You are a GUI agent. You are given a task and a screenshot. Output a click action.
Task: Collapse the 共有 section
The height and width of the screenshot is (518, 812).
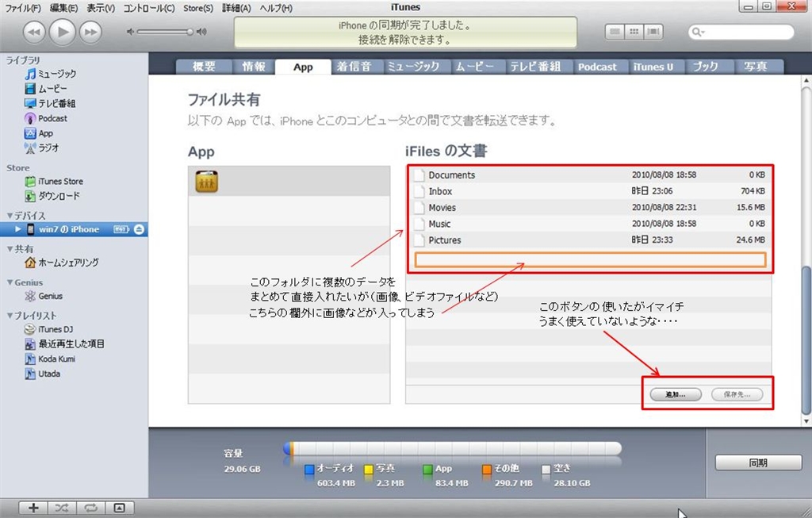pos(10,248)
